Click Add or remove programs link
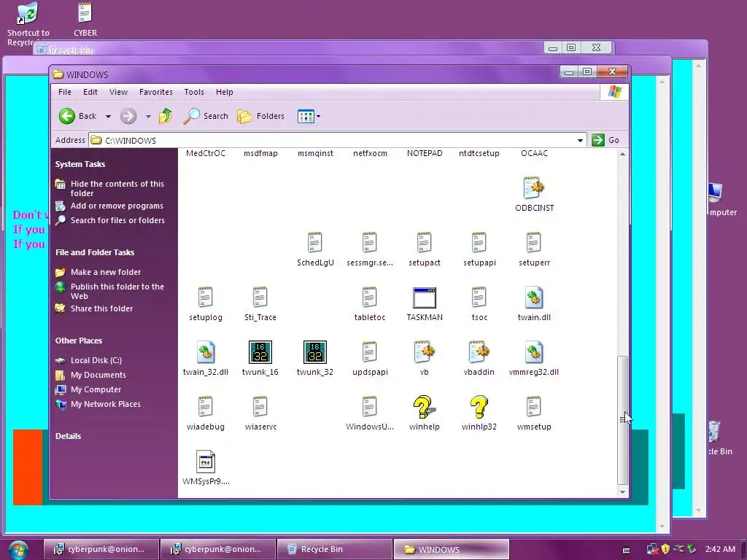This screenshot has height=560, width=747. [117, 206]
